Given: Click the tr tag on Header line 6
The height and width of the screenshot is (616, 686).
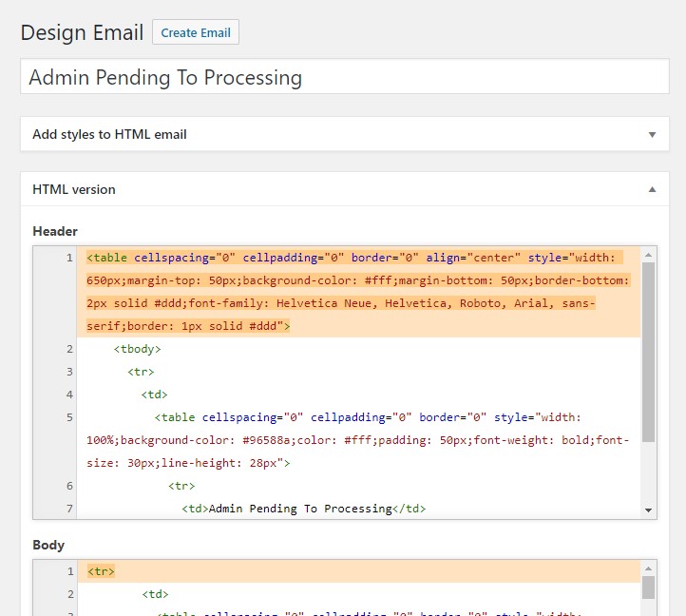Looking at the screenshot, I should (x=181, y=486).
